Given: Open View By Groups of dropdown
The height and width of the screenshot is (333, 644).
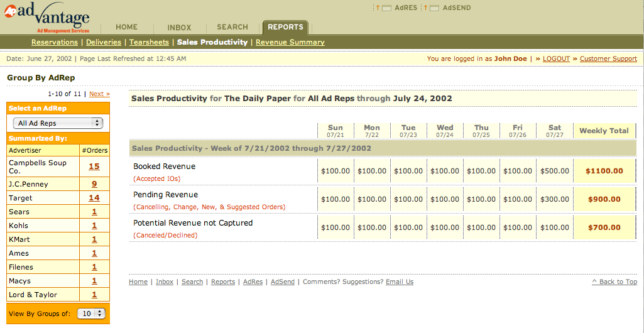Looking at the screenshot, I should 92,314.
